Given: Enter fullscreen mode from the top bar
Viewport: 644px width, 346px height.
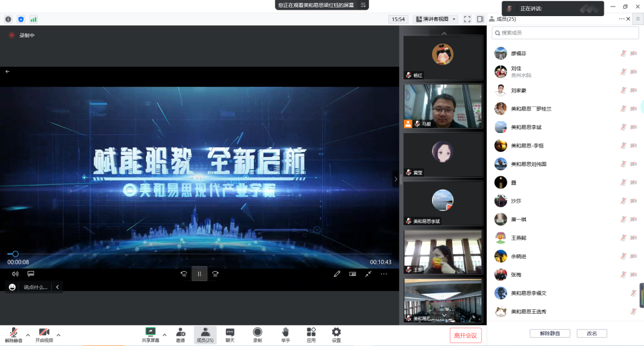Looking at the screenshot, I should coord(467,19).
